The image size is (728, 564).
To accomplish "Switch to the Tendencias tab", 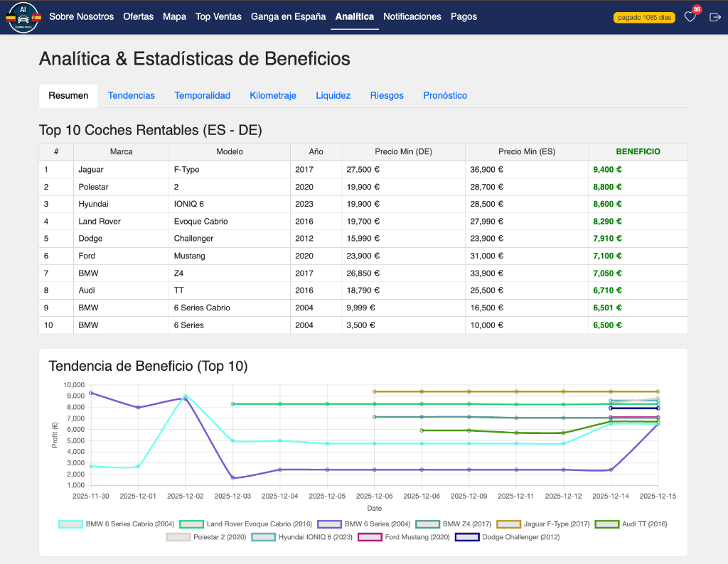I will pyautogui.click(x=132, y=95).
